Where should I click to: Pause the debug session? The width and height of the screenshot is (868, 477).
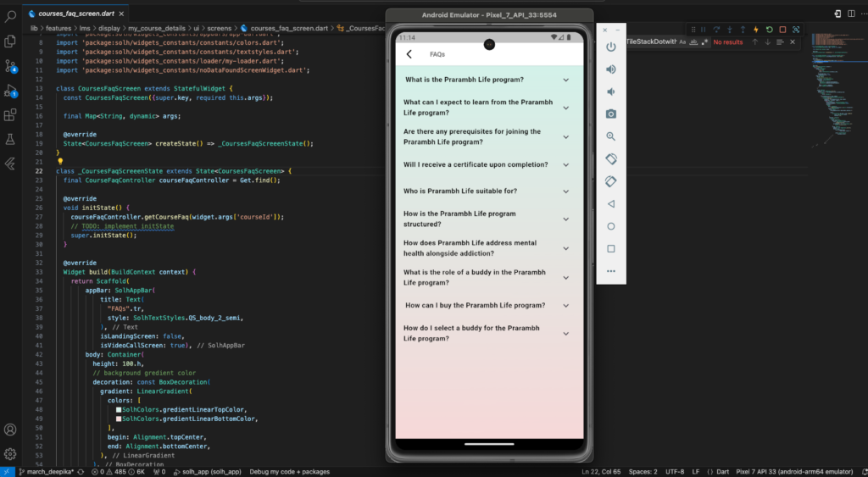click(x=703, y=30)
